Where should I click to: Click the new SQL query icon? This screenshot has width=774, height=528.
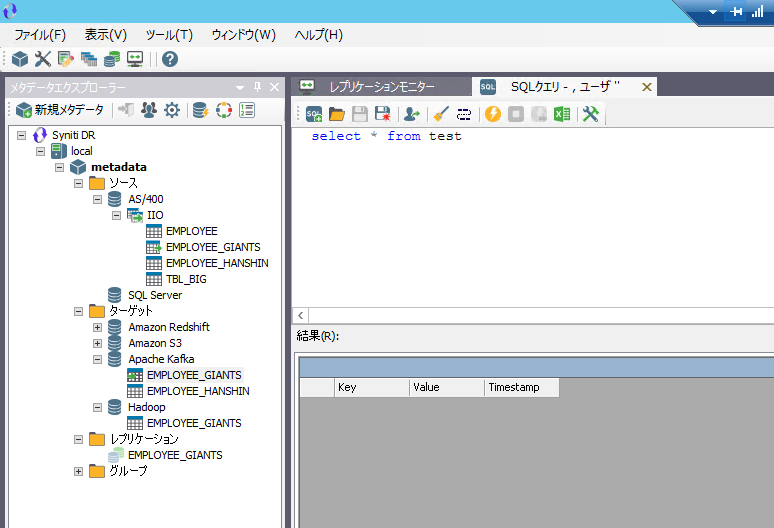tap(314, 114)
